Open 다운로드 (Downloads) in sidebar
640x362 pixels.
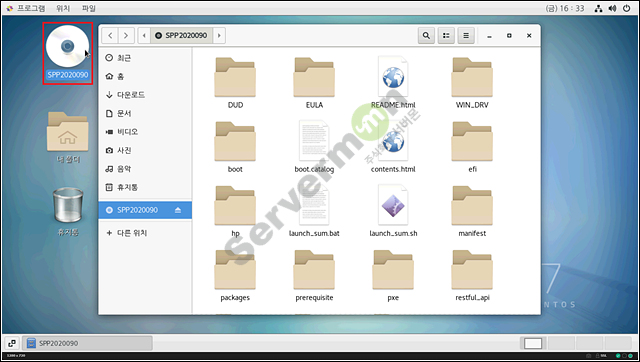(145, 95)
